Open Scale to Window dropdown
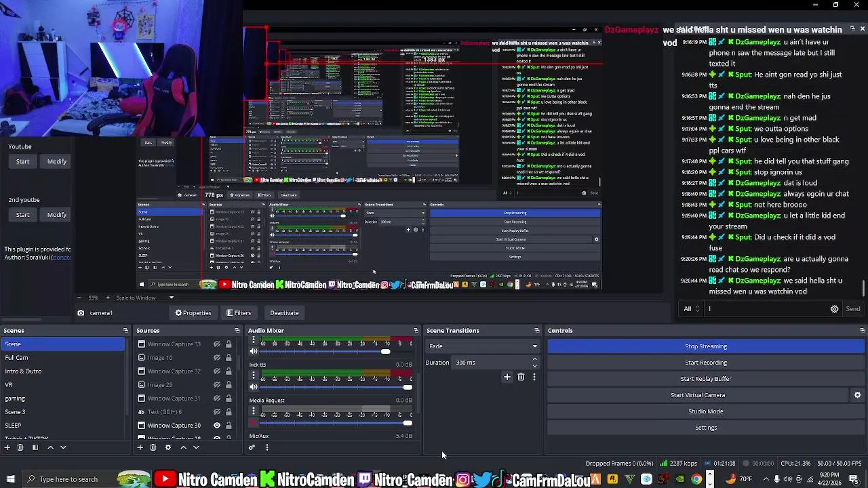The width and height of the screenshot is (868, 488). tap(144, 298)
